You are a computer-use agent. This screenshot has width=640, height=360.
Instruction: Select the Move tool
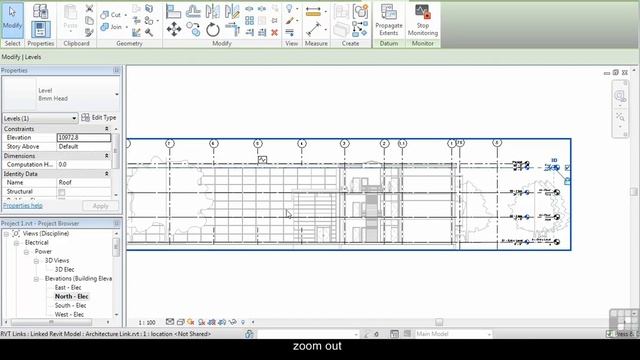[173, 29]
